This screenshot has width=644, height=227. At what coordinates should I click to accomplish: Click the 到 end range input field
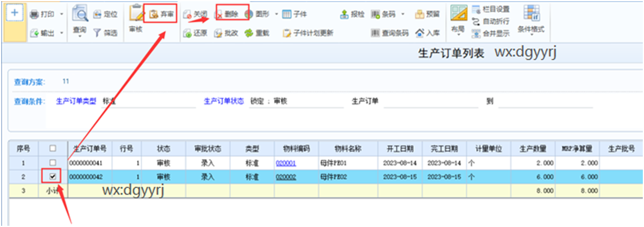click(x=546, y=101)
